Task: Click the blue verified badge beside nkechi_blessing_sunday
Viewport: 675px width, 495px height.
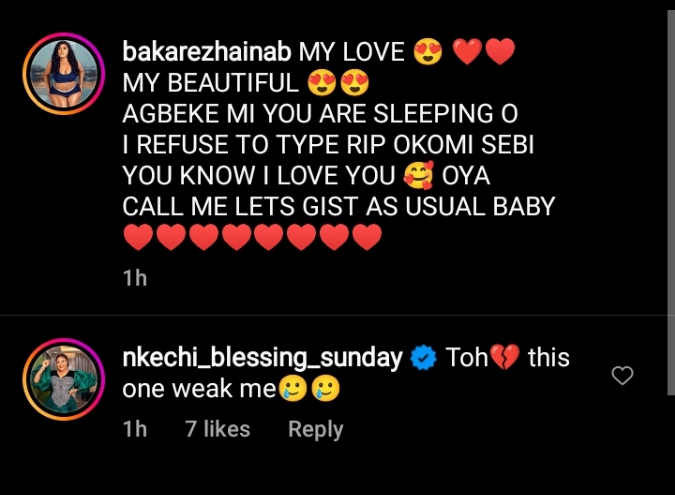Action: click(423, 358)
